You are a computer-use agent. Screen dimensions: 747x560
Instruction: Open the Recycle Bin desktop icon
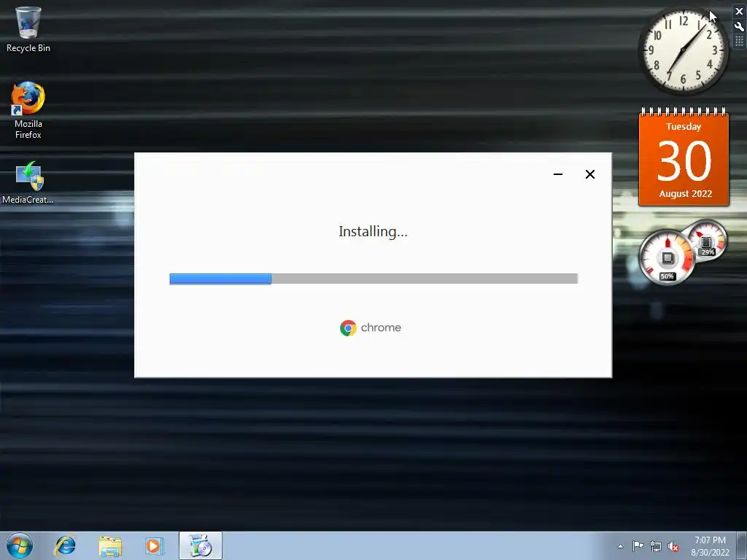pos(28,28)
